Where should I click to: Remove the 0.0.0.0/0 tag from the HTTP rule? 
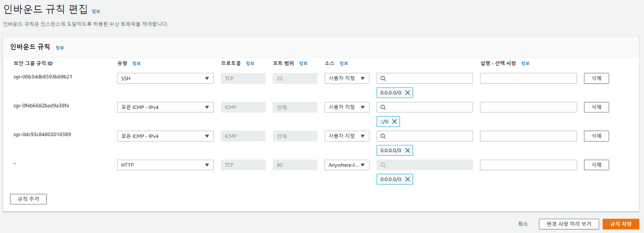[408, 179]
